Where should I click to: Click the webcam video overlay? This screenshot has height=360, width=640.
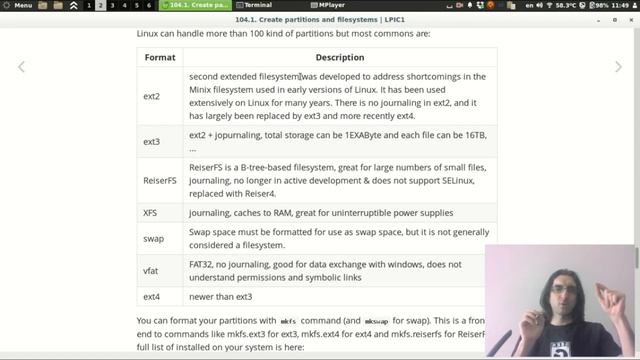pos(560,300)
